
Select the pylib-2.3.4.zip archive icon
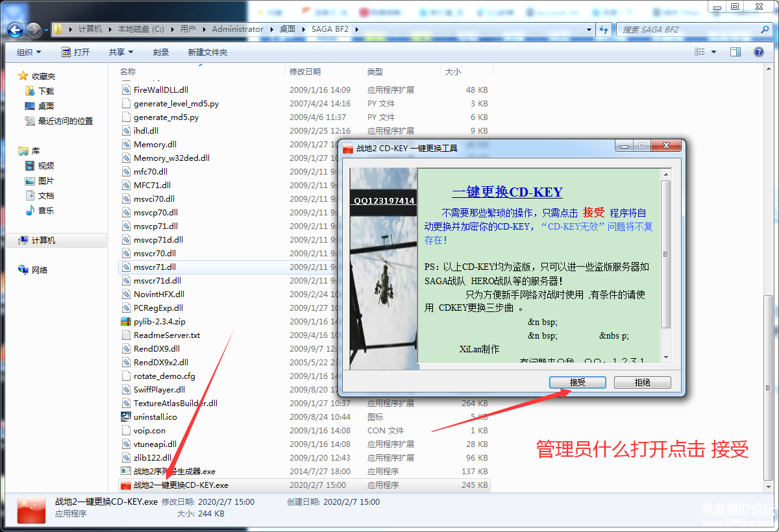[126, 321]
